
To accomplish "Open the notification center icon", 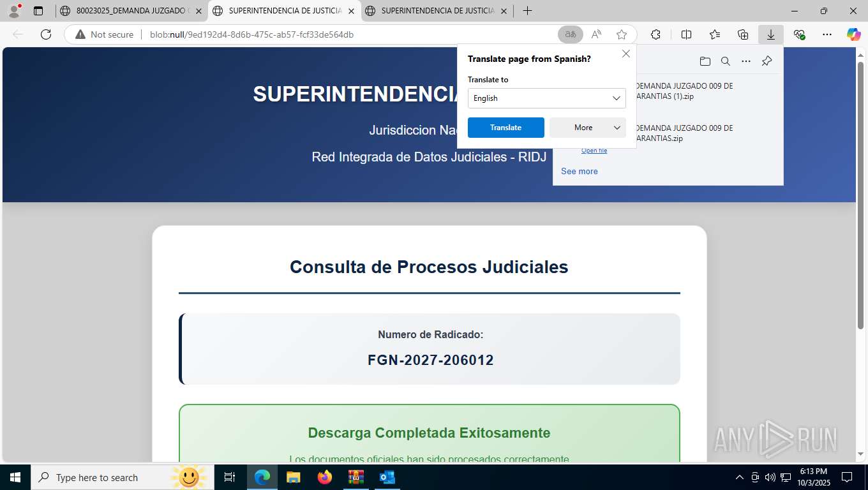I will click(x=847, y=477).
